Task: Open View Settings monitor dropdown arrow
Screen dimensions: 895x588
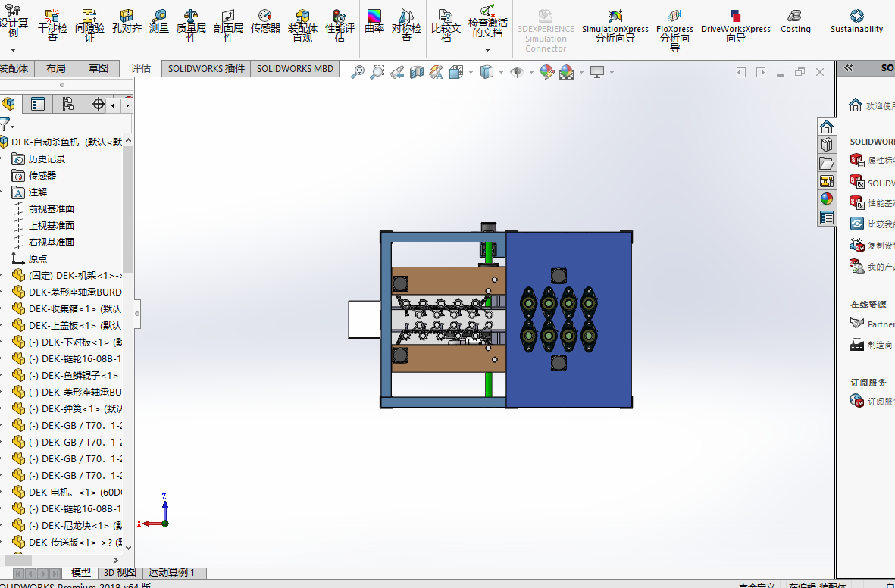Action: point(612,72)
